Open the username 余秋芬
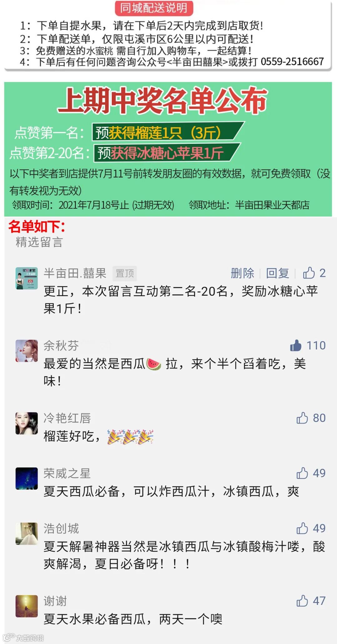This screenshot has height=644, width=337. 61,345
